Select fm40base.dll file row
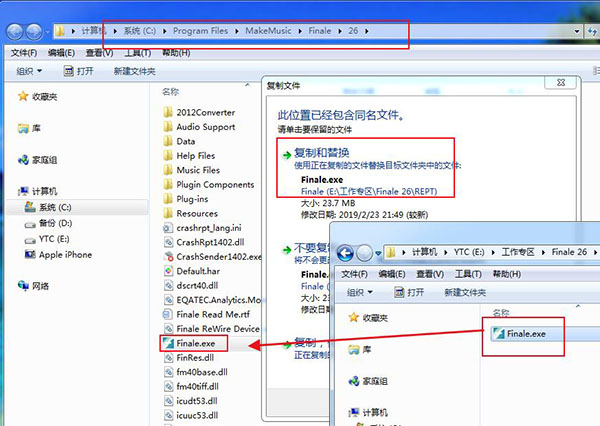The width and height of the screenshot is (600, 426). (196, 372)
